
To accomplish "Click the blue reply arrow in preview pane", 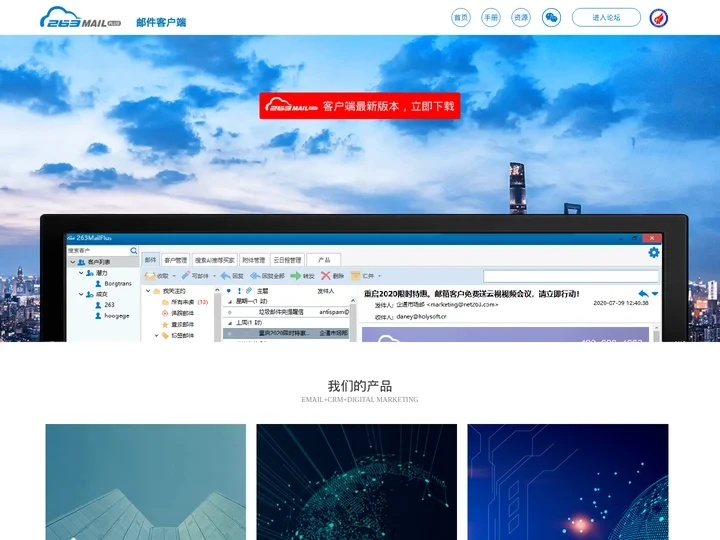I will pyautogui.click(x=643, y=293).
